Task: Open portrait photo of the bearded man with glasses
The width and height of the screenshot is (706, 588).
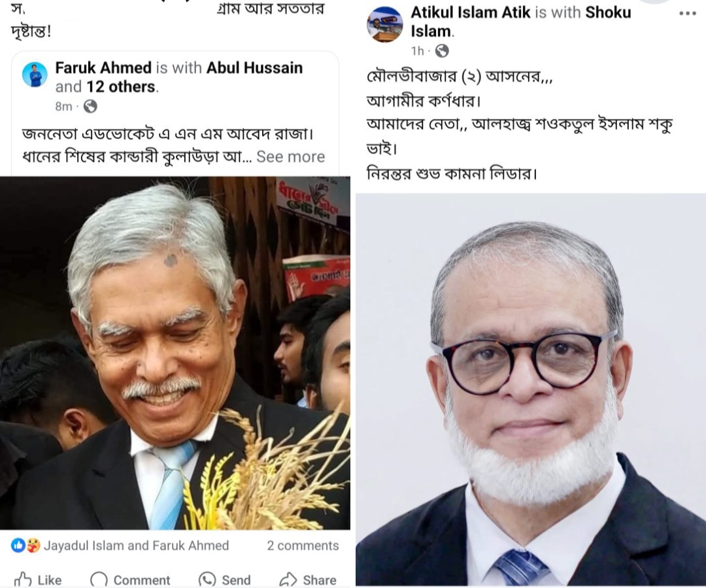Action: 531,389
